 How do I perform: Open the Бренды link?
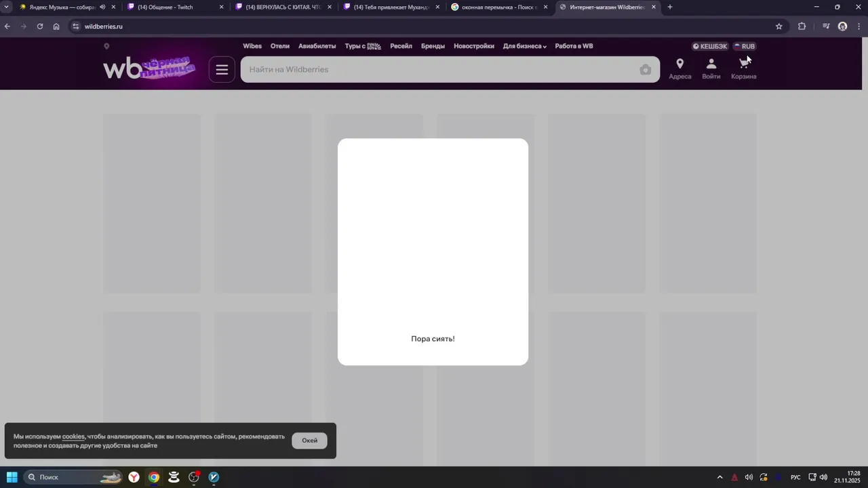pyautogui.click(x=433, y=46)
